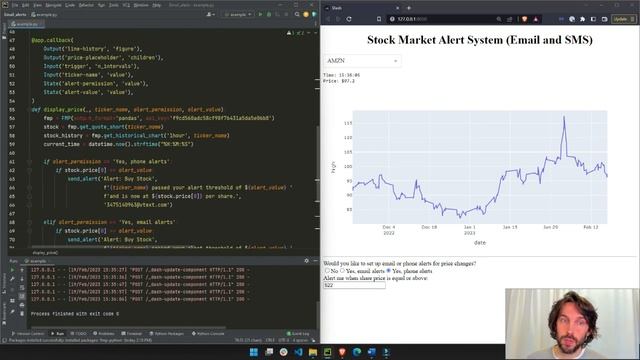This screenshot has height=360, width=640.
Task: Open the Code menu in PyCharm
Action: click(x=70, y=5)
